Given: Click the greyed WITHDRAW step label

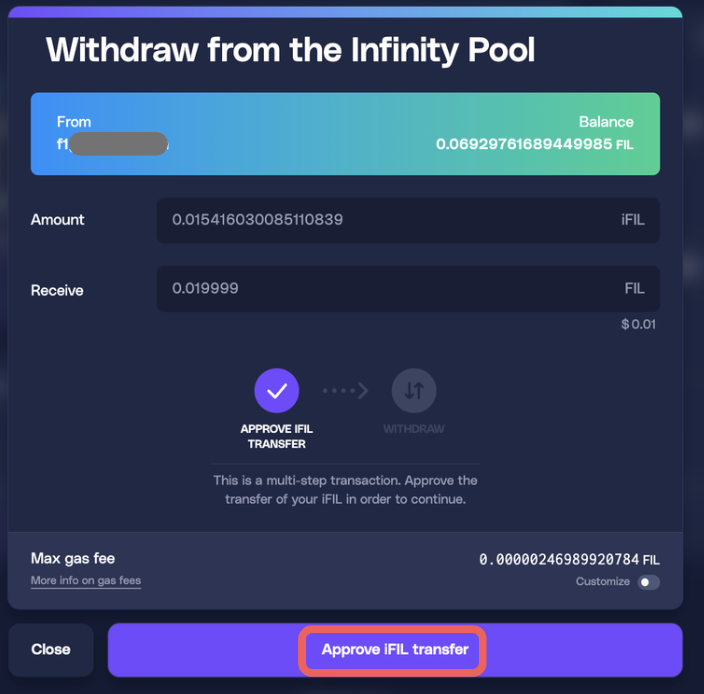Looking at the screenshot, I should 413,429.
